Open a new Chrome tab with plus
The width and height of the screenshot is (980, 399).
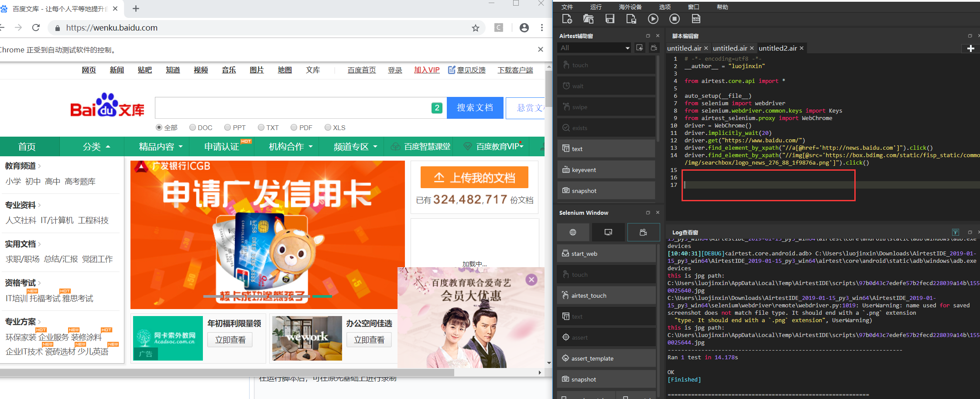[x=136, y=9]
